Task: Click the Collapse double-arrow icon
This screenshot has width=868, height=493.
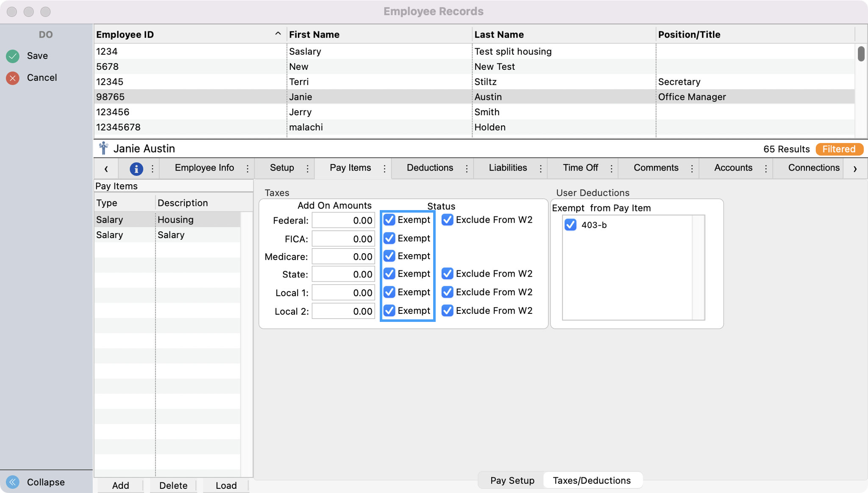Action: click(13, 482)
